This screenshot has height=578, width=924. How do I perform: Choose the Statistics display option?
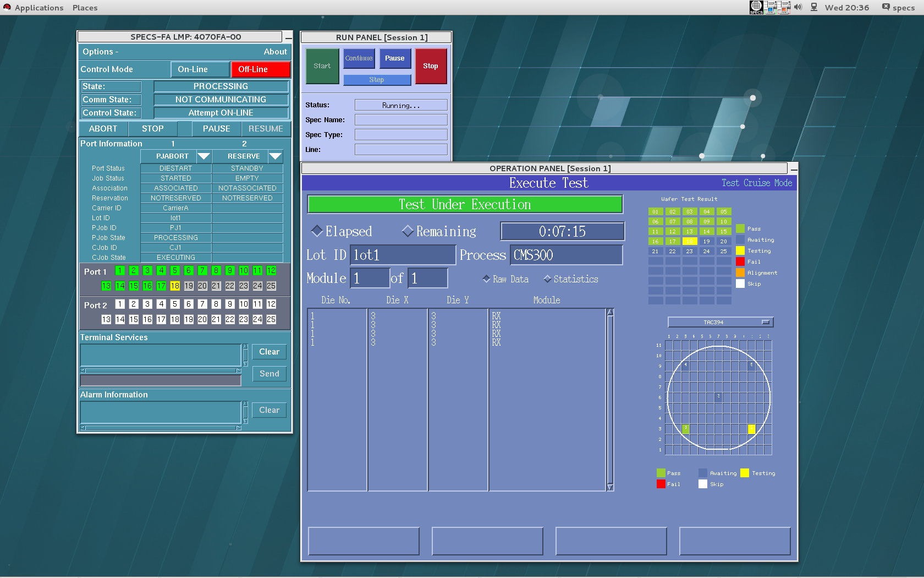click(547, 279)
